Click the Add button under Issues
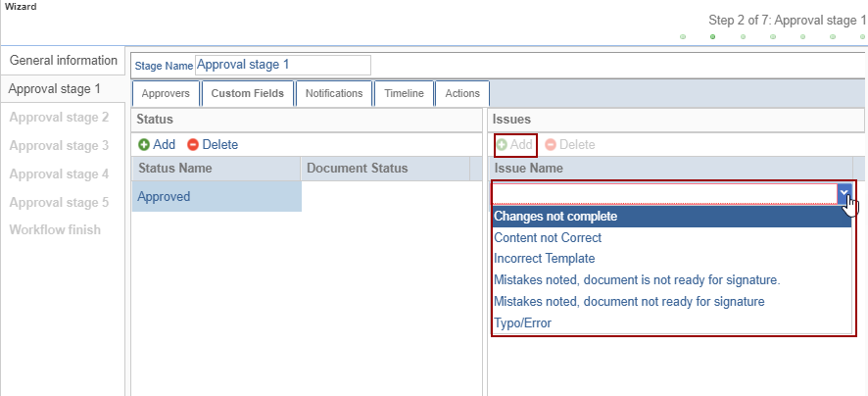This screenshot has height=396, width=868. click(x=514, y=144)
